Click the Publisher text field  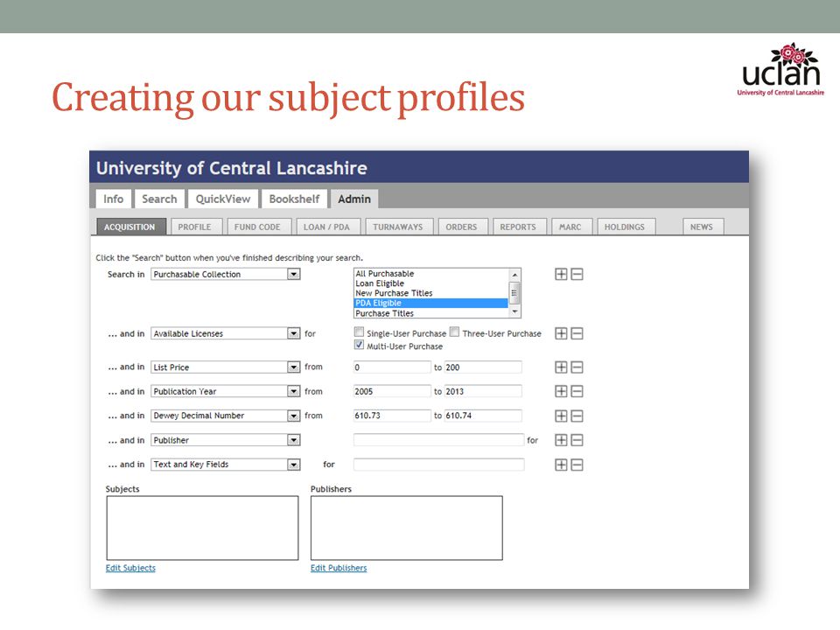438,440
